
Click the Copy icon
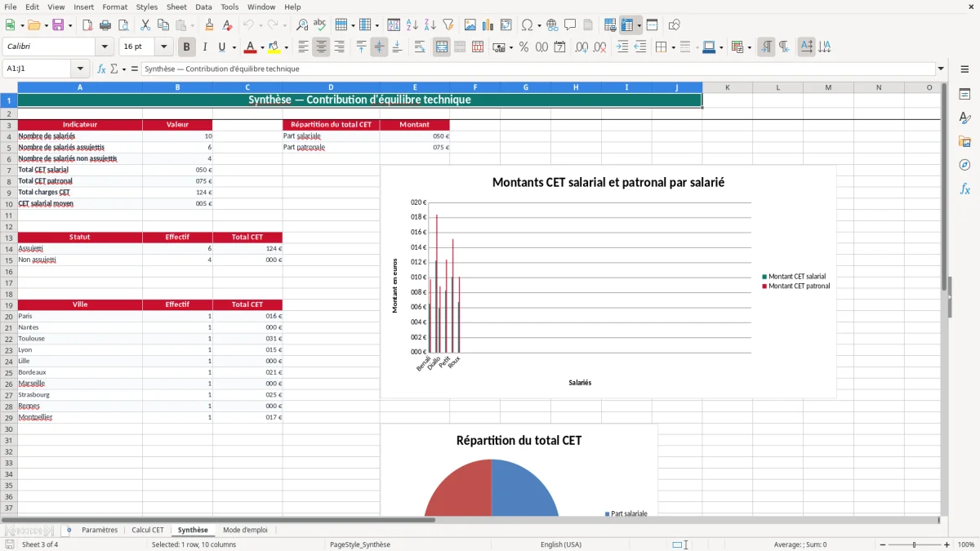(x=163, y=25)
